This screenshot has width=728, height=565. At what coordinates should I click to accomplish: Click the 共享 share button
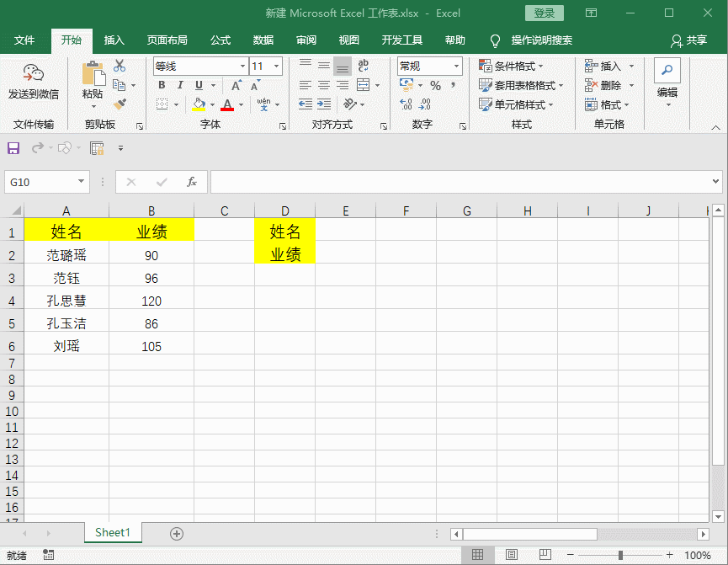(689, 40)
